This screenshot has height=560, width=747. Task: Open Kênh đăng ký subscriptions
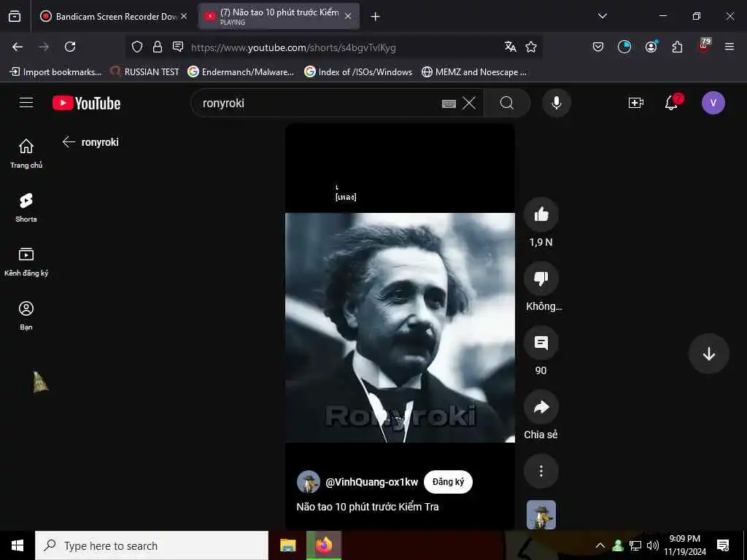26,262
